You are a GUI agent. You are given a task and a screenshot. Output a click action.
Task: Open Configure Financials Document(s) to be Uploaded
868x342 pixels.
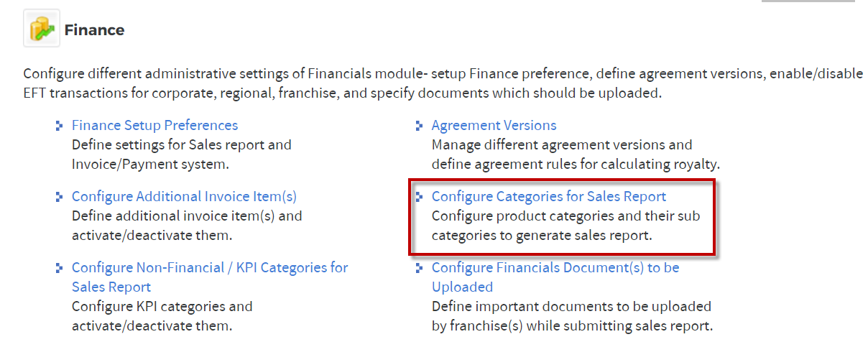coord(555,277)
